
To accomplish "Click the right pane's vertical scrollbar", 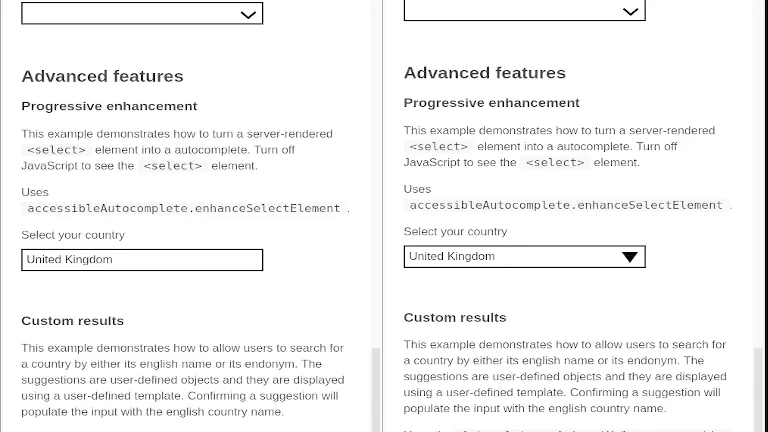I will pos(759,389).
